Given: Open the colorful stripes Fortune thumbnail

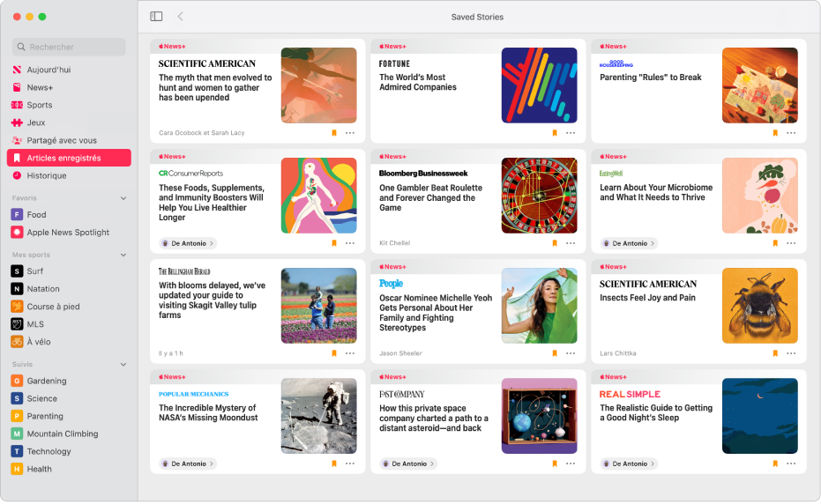Looking at the screenshot, I should coord(540,85).
